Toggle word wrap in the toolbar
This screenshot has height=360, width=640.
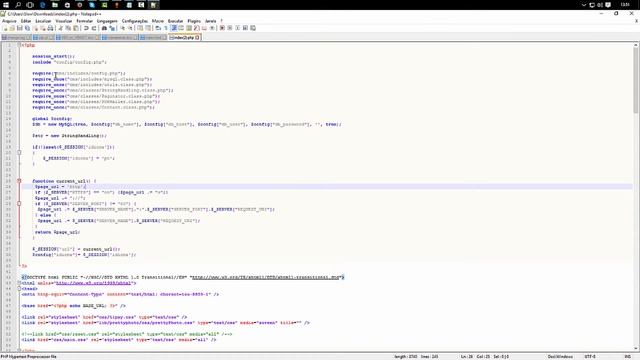[x=158, y=28]
